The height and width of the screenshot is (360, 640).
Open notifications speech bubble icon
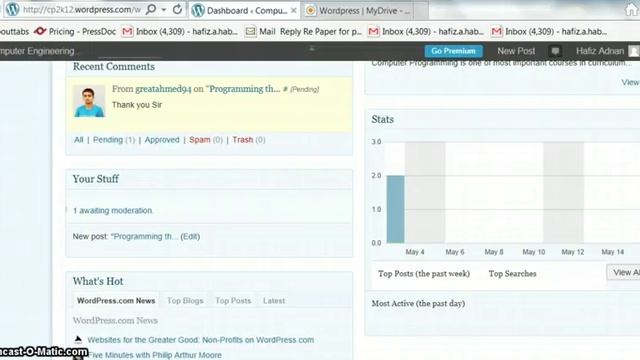click(x=555, y=51)
